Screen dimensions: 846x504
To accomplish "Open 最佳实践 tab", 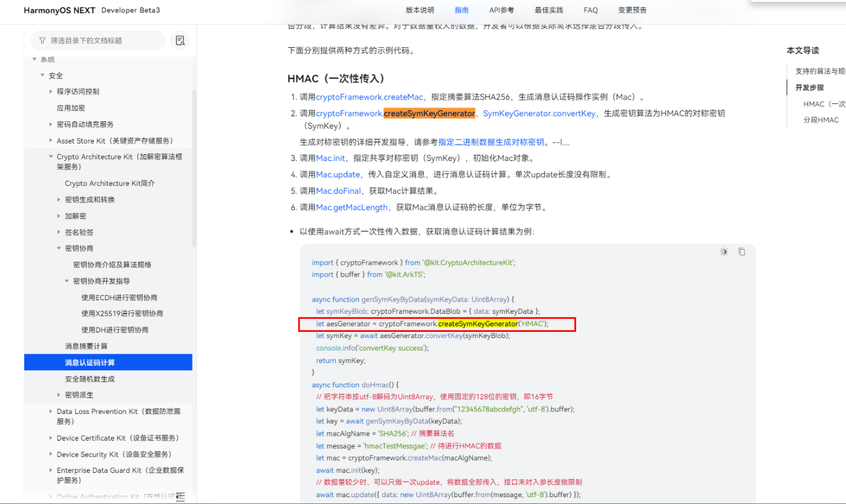I will pos(549,10).
